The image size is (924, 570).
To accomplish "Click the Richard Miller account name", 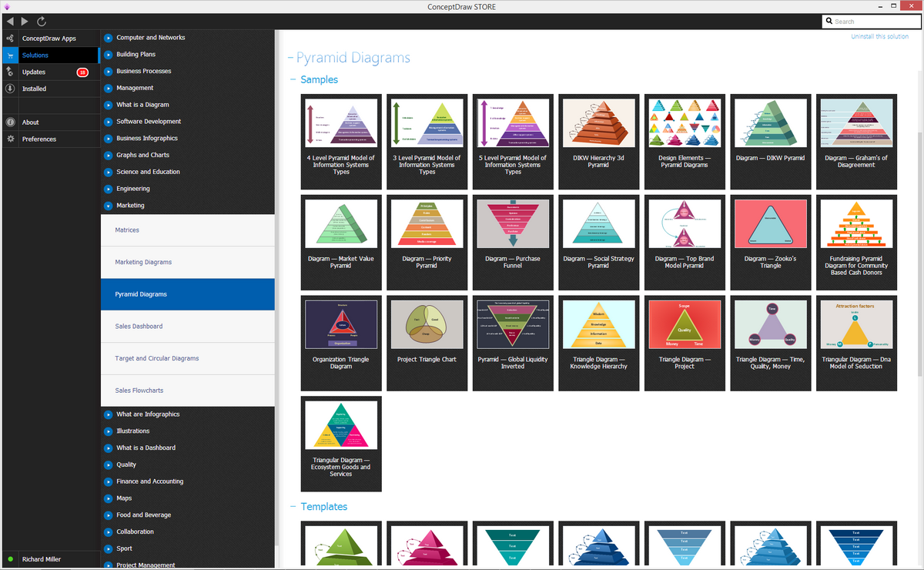I will (x=42, y=559).
